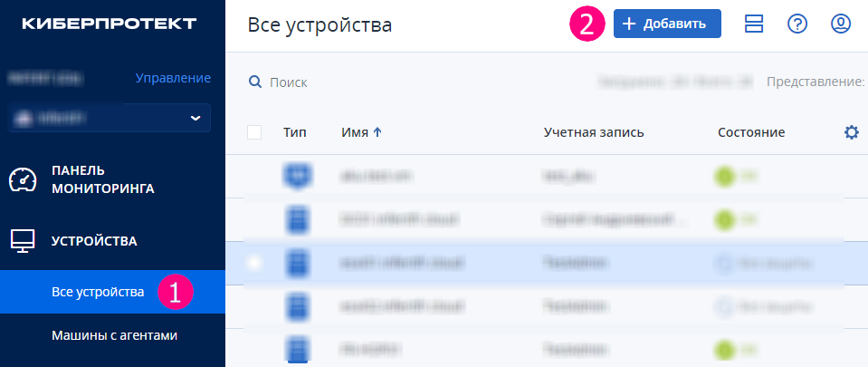
Task: Open Устройства section in sidebar
Action: click(94, 241)
